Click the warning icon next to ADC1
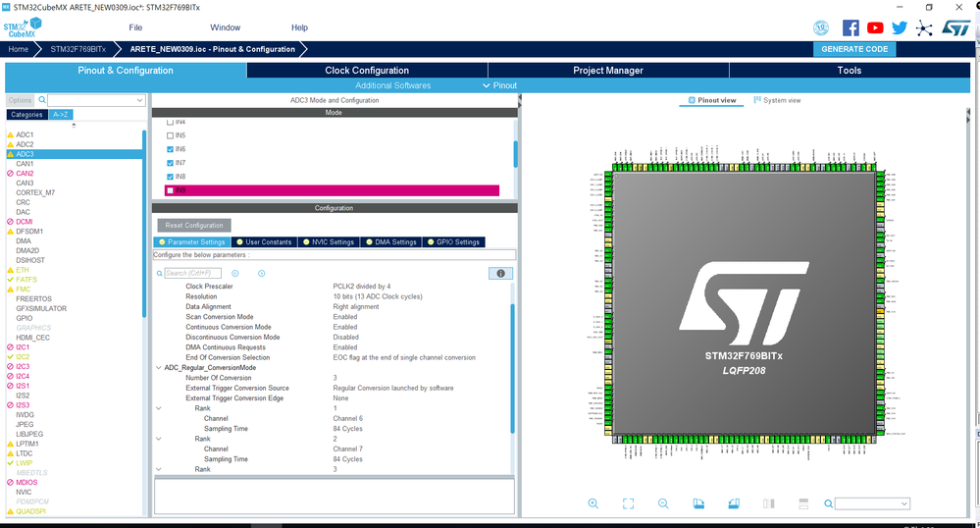Image resolution: width=980 pixels, height=528 pixels. 10,134
